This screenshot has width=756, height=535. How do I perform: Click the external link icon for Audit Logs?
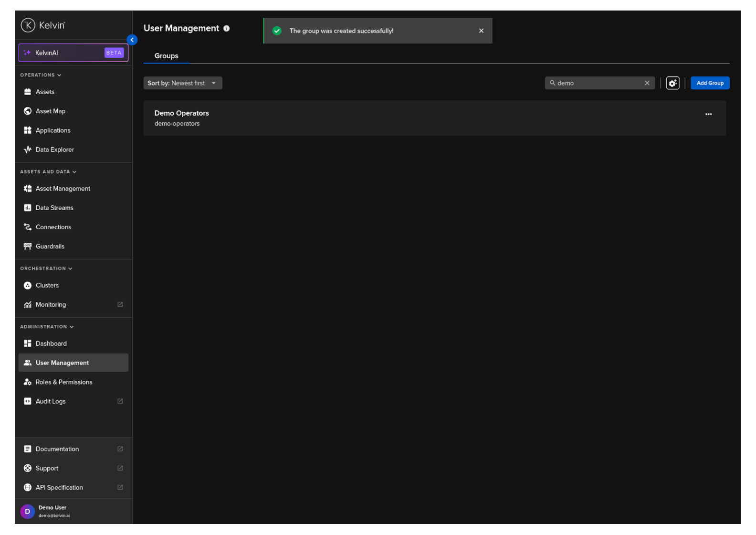point(120,401)
